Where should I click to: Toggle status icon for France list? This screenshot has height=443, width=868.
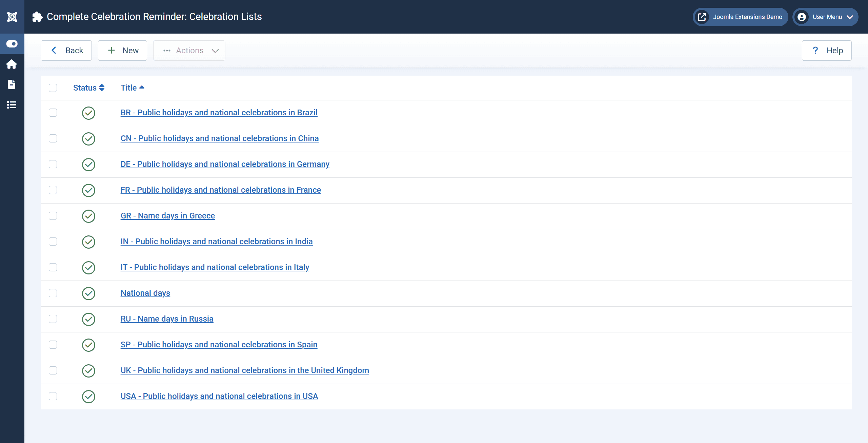pos(88,190)
